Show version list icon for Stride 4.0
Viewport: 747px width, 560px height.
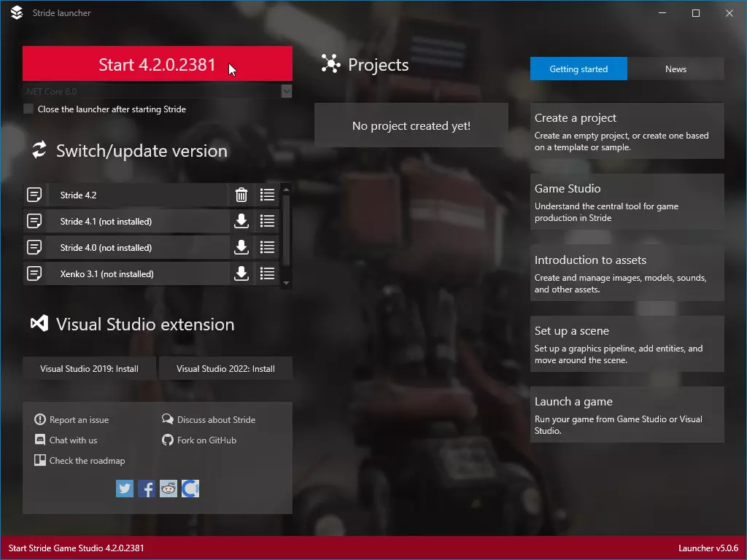coord(267,247)
